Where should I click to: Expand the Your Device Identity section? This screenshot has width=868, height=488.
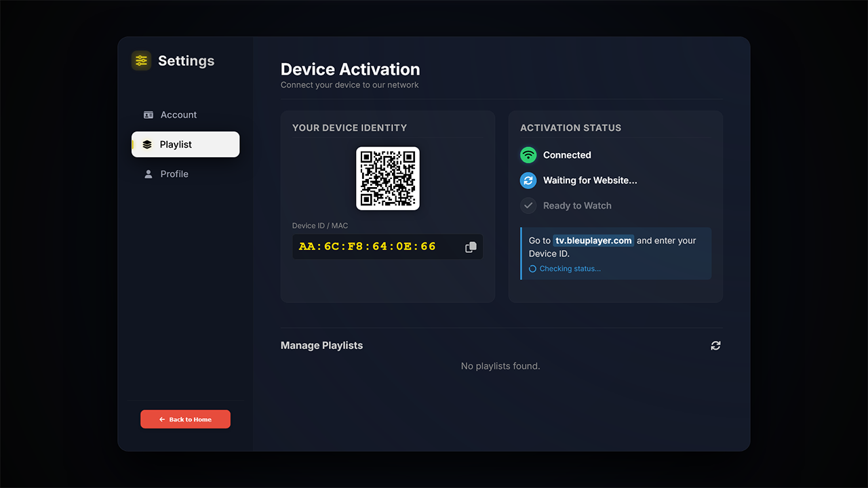coord(350,127)
